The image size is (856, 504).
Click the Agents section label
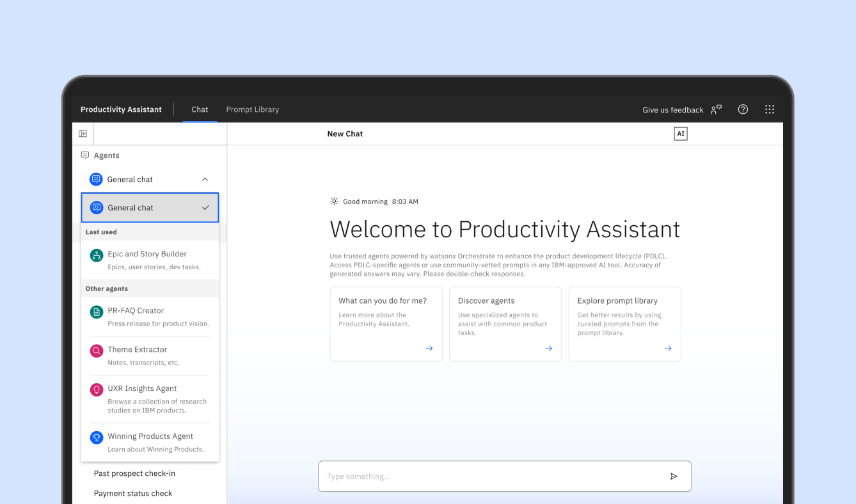point(106,155)
